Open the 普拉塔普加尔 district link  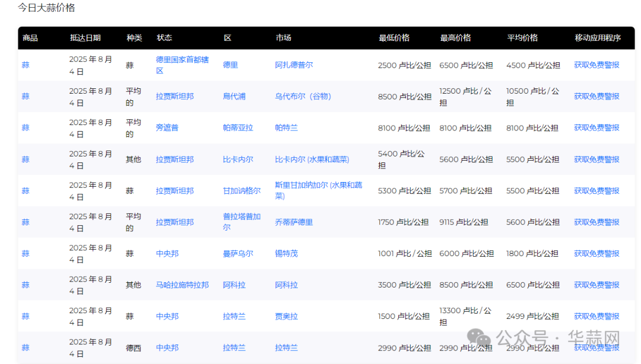(x=241, y=222)
